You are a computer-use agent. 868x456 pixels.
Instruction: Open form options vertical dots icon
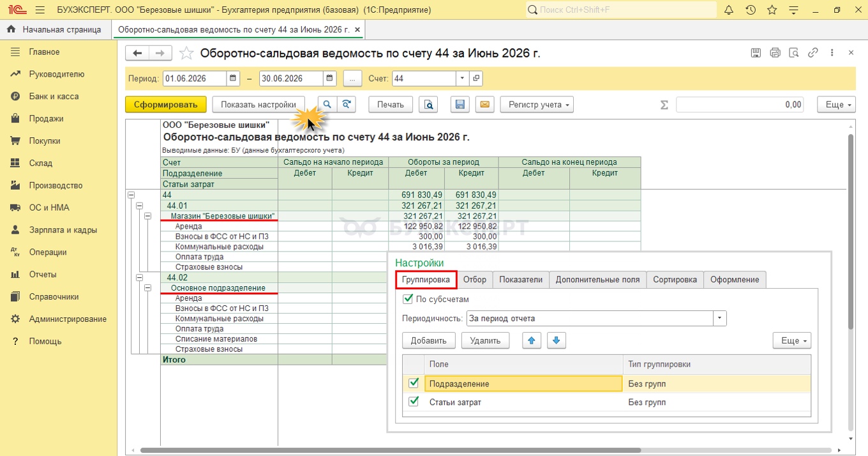pyautogui.click(x=834, y=53)
